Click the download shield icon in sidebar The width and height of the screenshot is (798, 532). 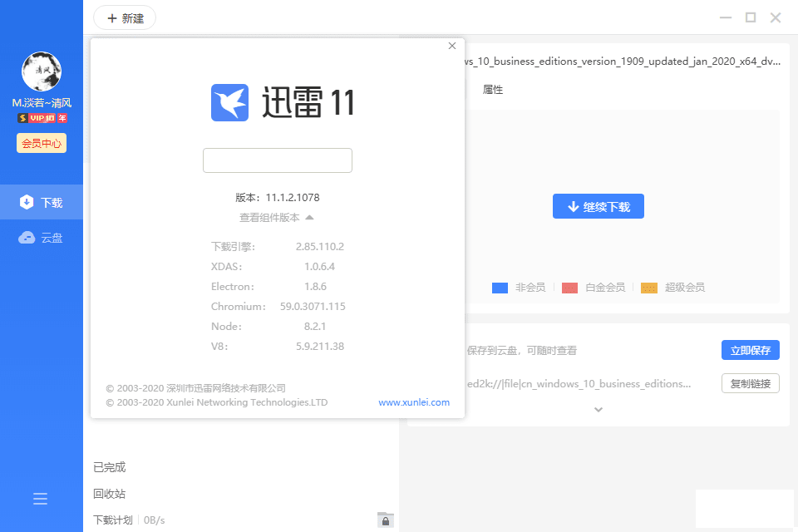click(27, 202)
